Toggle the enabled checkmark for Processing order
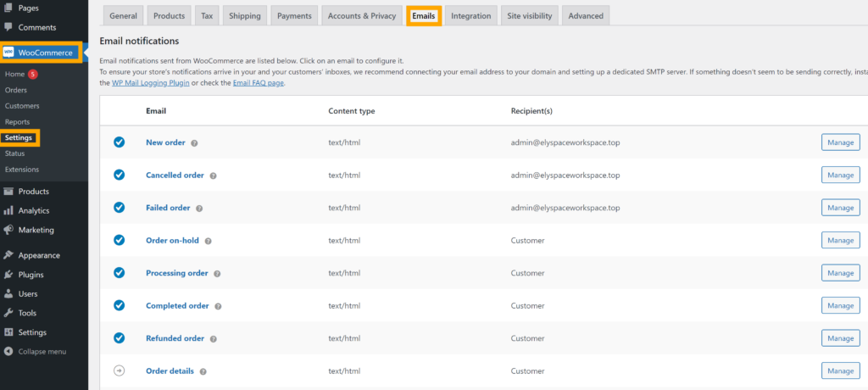Screen dimensions: 868x390 tap(120, 273)
